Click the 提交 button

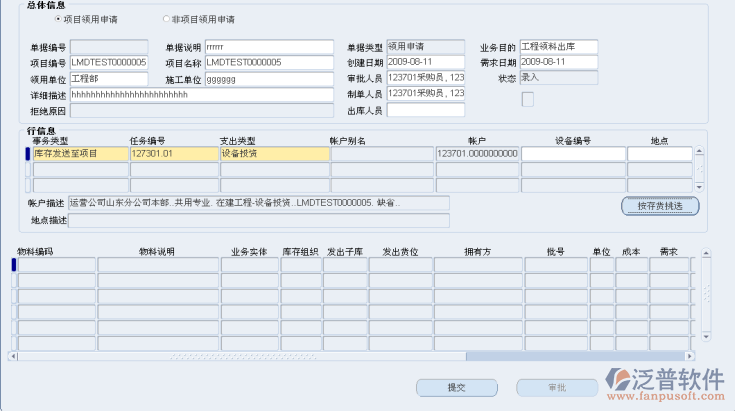[457, 388]
